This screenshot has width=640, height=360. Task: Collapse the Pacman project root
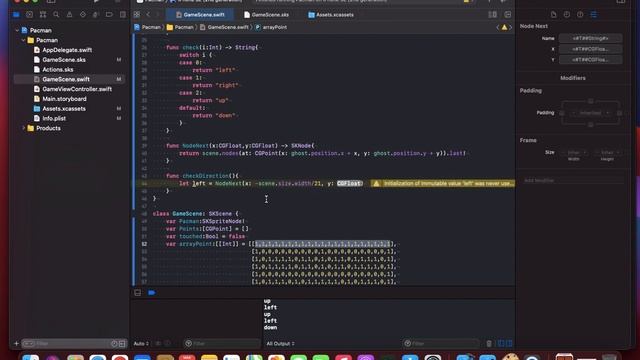tap(17, 30)
